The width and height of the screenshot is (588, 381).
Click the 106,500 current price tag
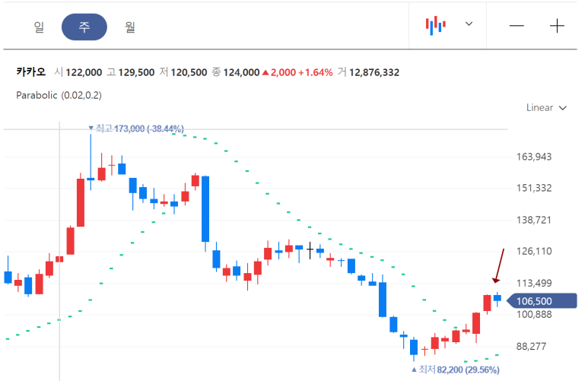(x=542, y=300)
